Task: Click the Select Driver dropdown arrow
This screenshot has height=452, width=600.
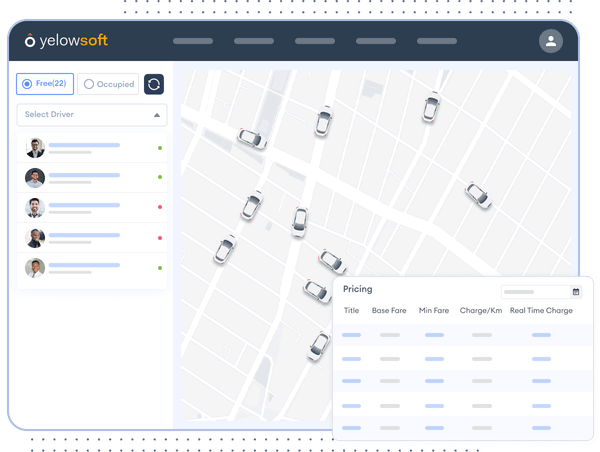Action: click(x=157, y=115)
